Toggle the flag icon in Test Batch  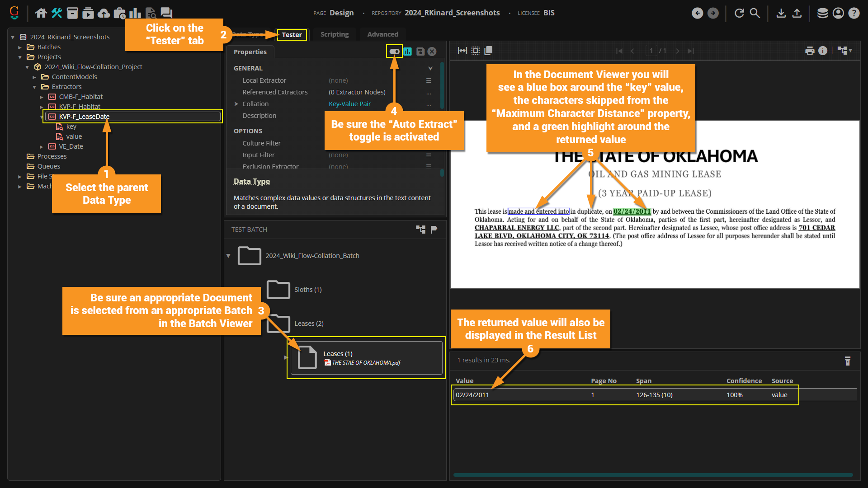click(434, 230)
